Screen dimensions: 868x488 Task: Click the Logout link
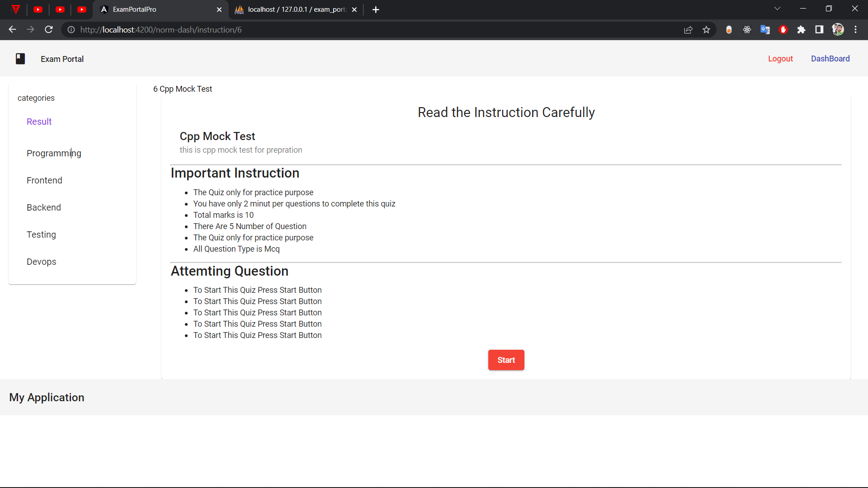click(x=780, y=59)
